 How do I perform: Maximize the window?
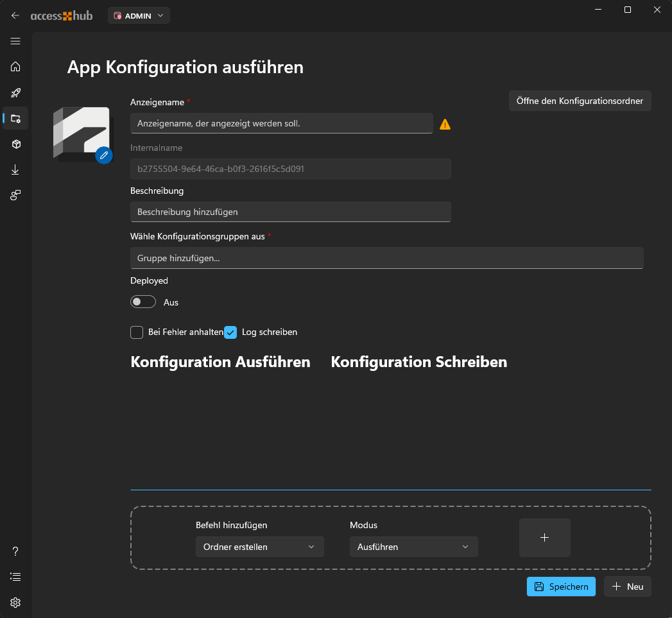tap(628, 10)
